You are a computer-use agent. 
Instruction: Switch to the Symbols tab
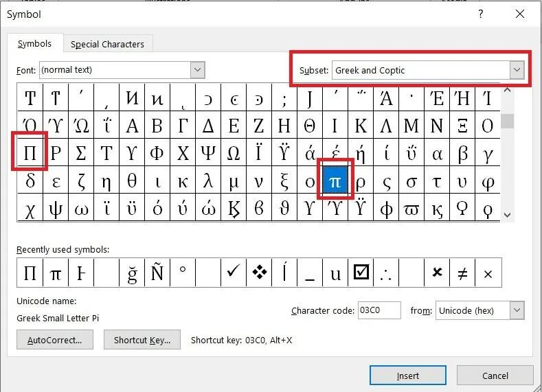tap(34, 43)
